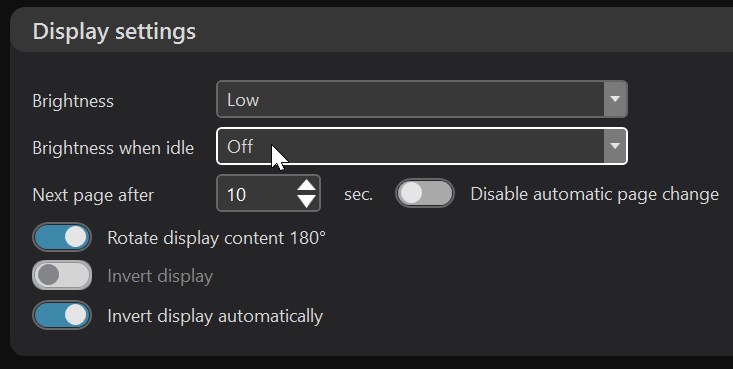Click the greyed Invert display label
This screenshot has width=733, height=369.
160,276
